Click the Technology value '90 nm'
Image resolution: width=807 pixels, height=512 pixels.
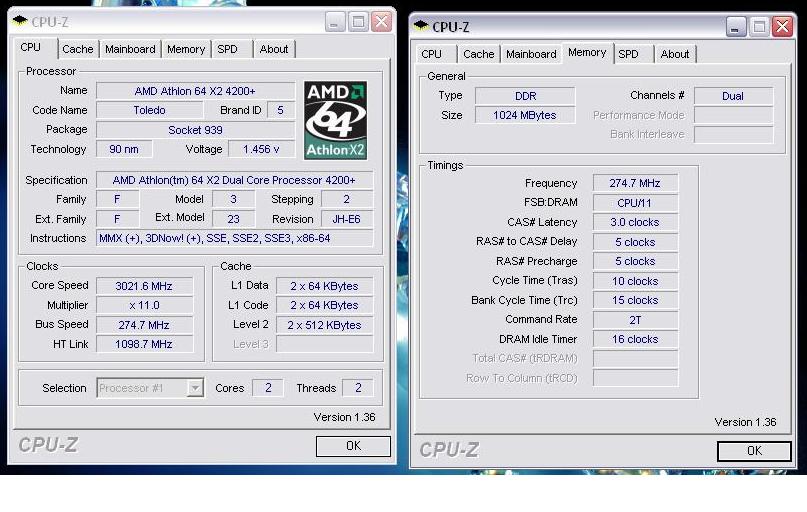pos(124,149)
